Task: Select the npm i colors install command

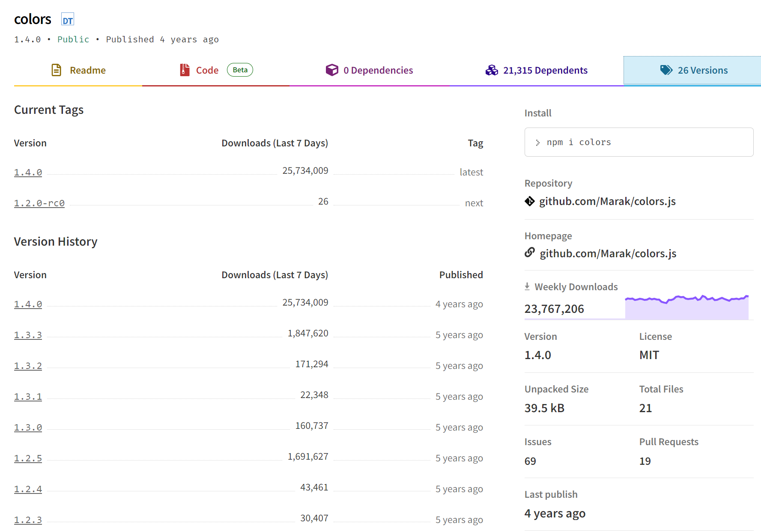Action: coord(579,142)
